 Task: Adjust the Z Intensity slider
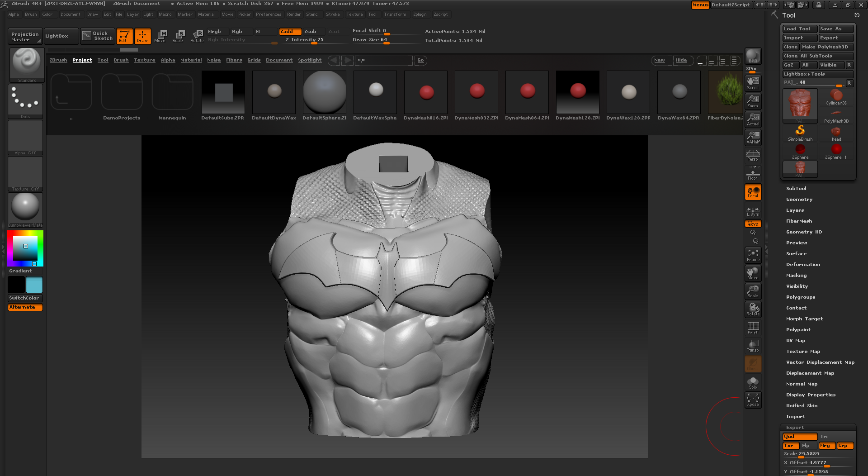(x=313, y=40)
